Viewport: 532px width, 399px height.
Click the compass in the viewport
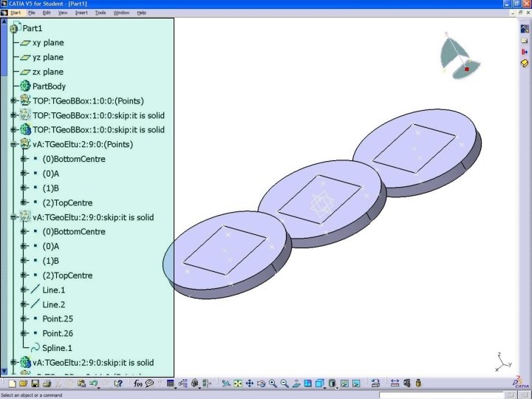(459, 56)
